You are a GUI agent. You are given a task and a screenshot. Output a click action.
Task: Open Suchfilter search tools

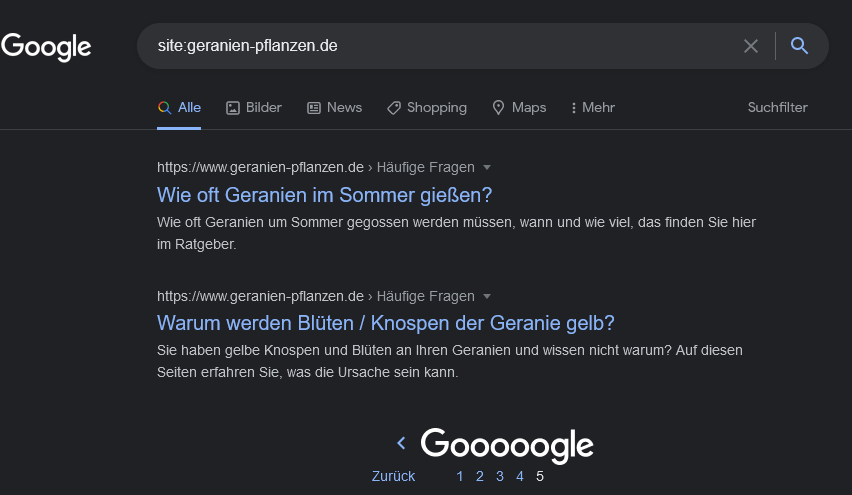point(778,107)
